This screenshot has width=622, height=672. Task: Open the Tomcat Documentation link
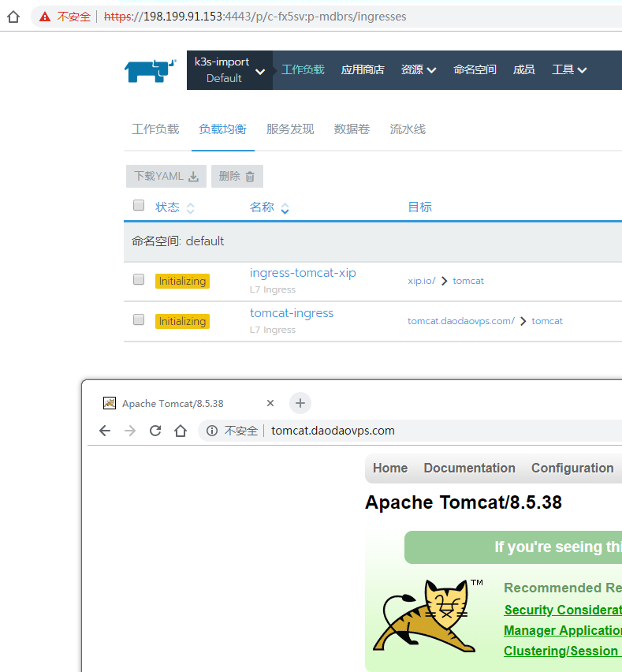470,468
